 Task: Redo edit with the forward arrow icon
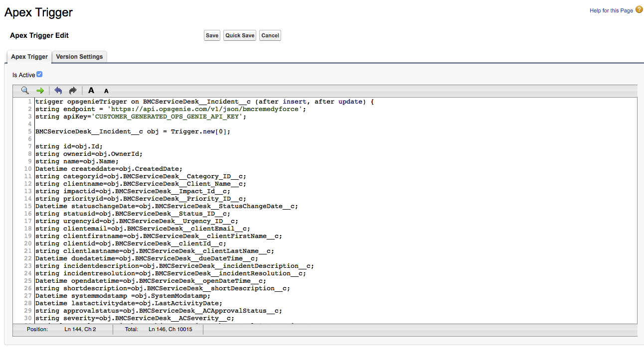click(73, 91)
